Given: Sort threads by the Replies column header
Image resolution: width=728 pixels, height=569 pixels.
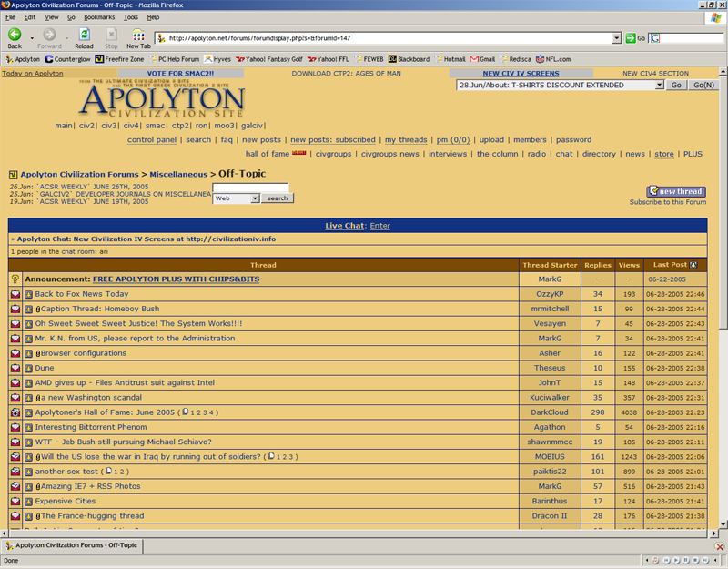Looking at the screenshot, I should pyautogui.click(x=598, y=265).
